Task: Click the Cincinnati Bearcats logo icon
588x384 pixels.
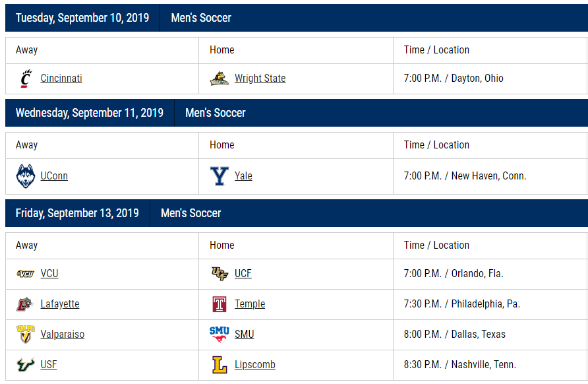Action: pos(26,79)
